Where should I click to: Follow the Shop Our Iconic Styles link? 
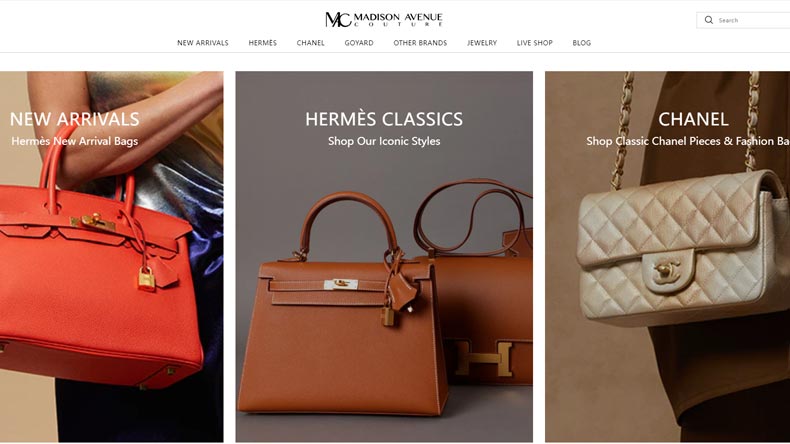[384, 141]
